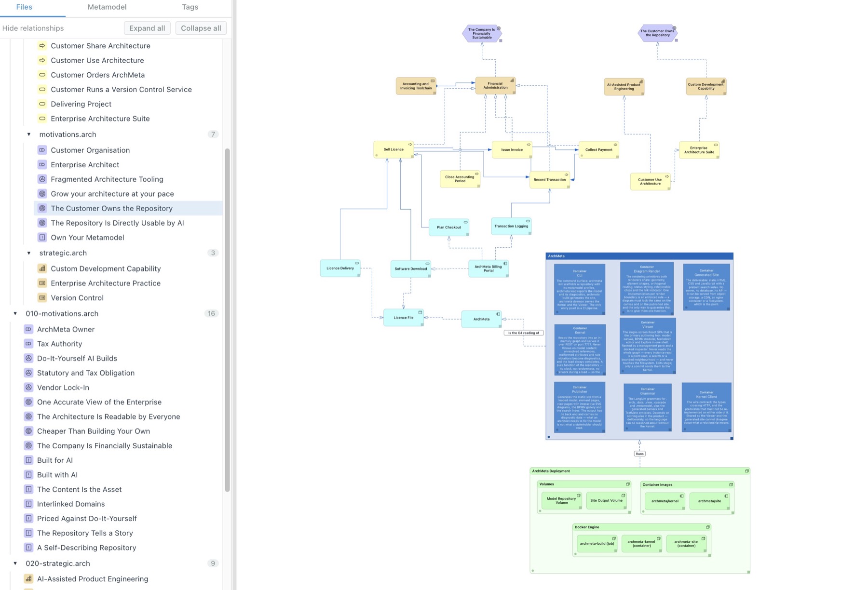The height and width of the screenshot is (590, 868).
Task: Click the Cheaper Than Building Your Own icon
Action: pyautogui.click(x=29, y=431)
